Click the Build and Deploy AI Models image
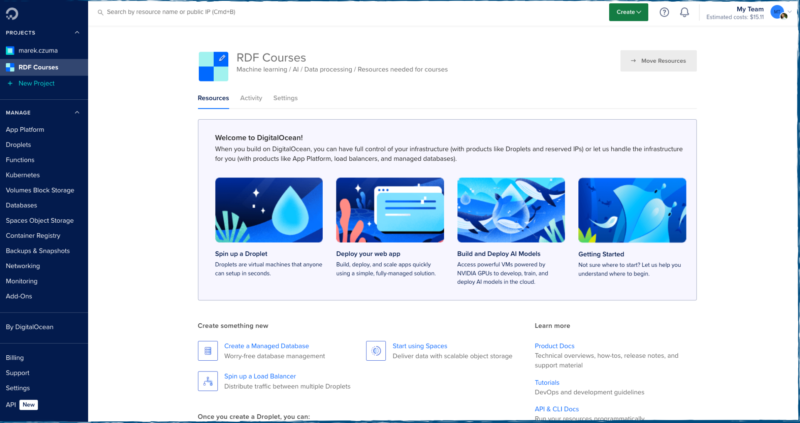The image size is (800, 423). pos(510,210)
